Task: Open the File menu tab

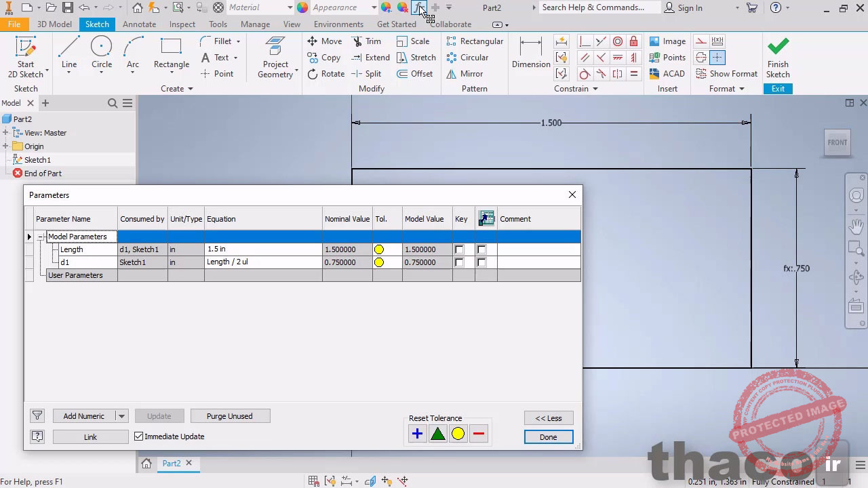Action: tap(14, 24)
